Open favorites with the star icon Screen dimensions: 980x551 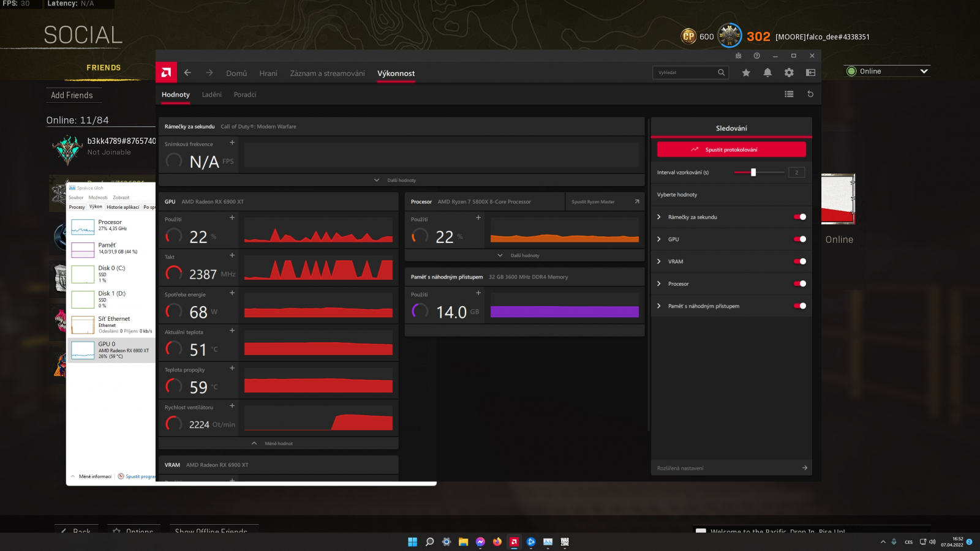point(746,73)
